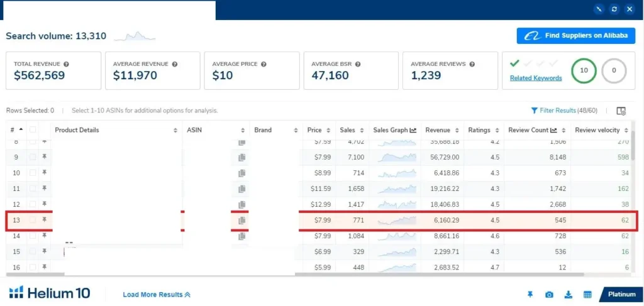Click the pin icon in row 13
This screenshot has height=306, width=644.
click(x=45, y=220)
